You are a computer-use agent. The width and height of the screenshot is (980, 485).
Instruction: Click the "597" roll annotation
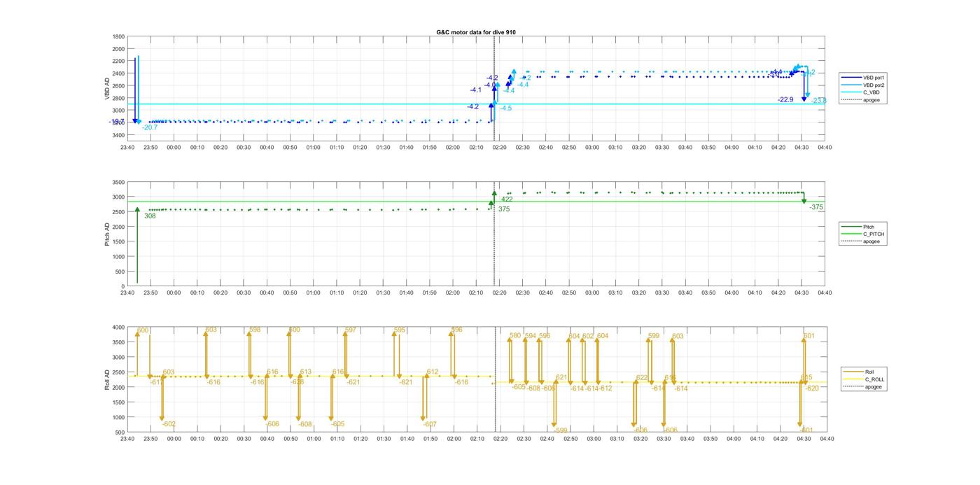(351, 330)
